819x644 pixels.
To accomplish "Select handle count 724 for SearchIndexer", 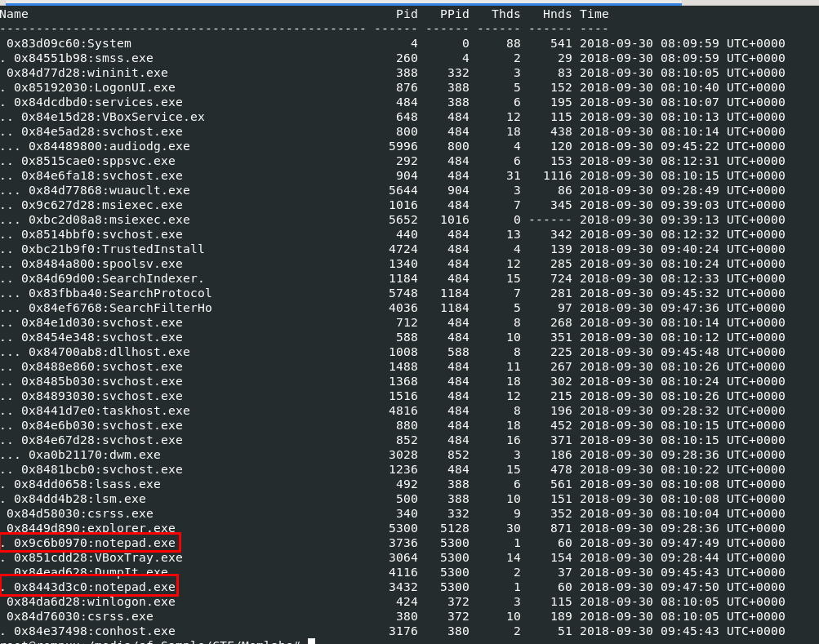I will click(x=561, y=278).
